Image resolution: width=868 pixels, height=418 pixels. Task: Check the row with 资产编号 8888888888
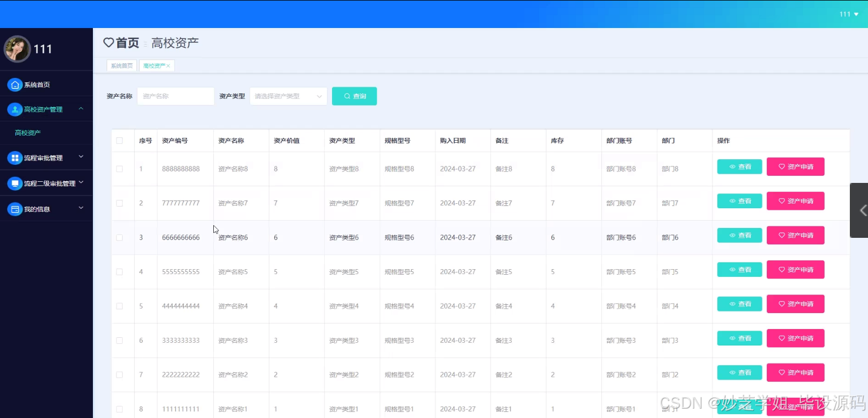pyautogui.click(x=119, y=169)
